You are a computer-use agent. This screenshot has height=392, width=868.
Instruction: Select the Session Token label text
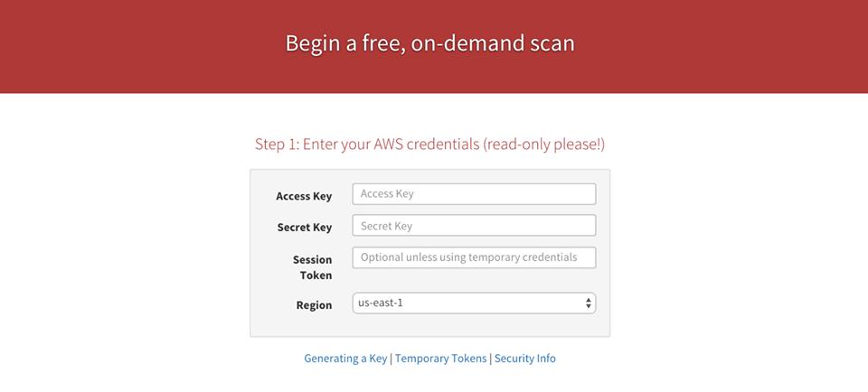[311, 260]
